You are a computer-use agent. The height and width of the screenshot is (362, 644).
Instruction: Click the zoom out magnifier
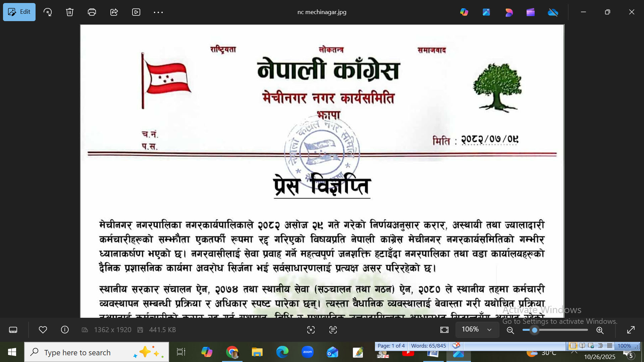(x=511, y=330)
